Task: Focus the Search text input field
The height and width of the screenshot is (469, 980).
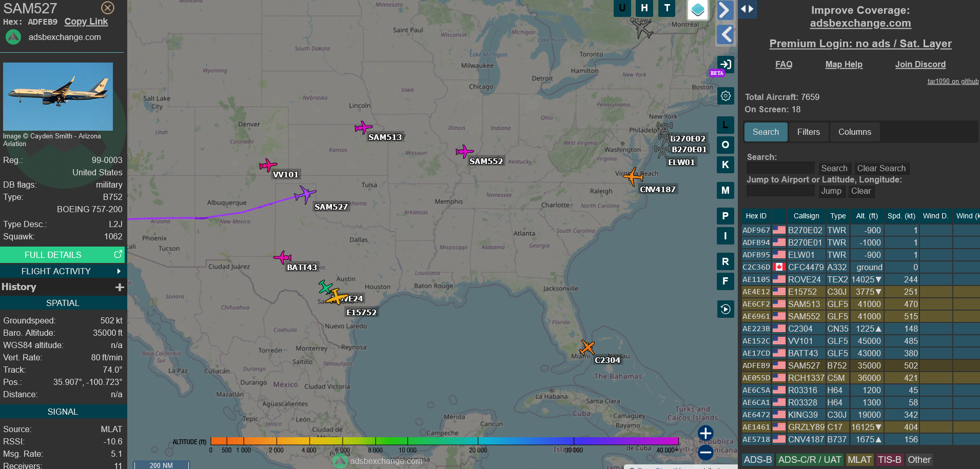Action: pos(780,168)
